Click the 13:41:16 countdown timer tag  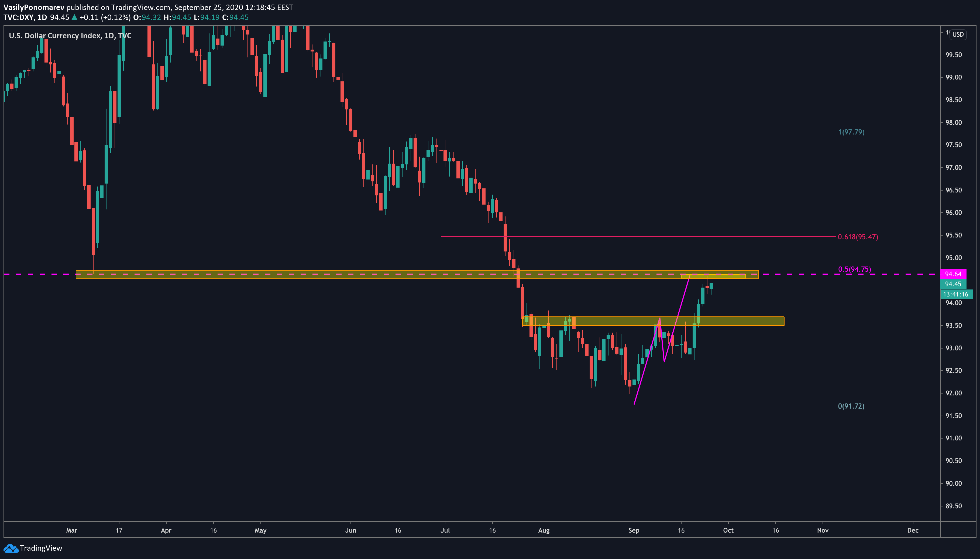tap(956, 295)
